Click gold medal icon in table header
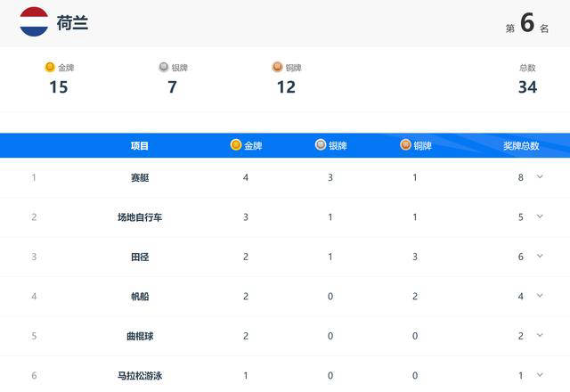The height and width of the screenshot is (392, 570). [x=236, y=144]
